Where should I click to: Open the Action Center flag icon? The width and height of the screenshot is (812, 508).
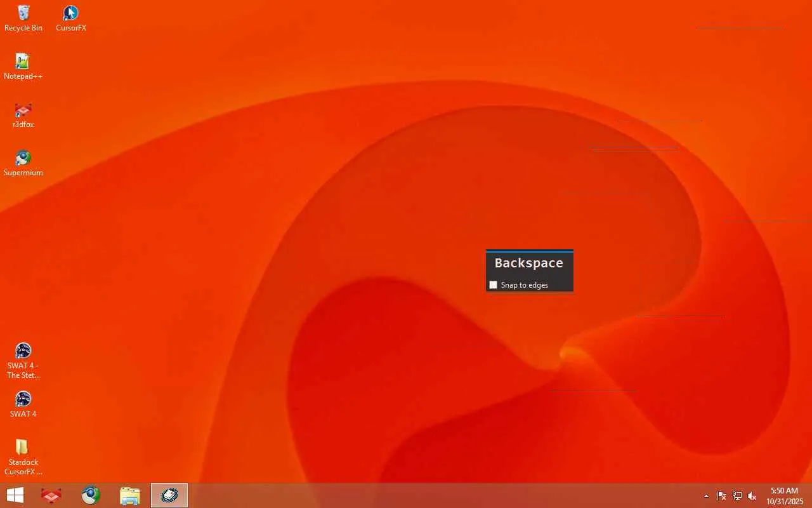tap(722, 496)
